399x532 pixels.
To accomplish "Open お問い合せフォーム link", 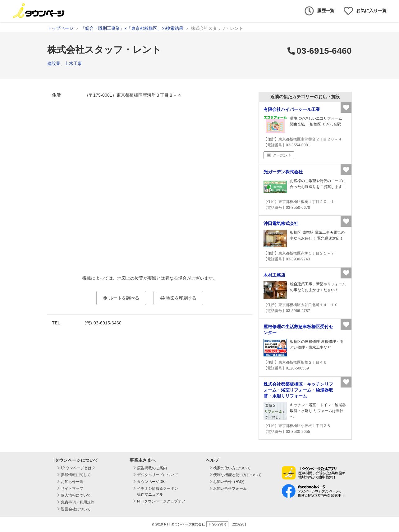I will tap(230, 488).
